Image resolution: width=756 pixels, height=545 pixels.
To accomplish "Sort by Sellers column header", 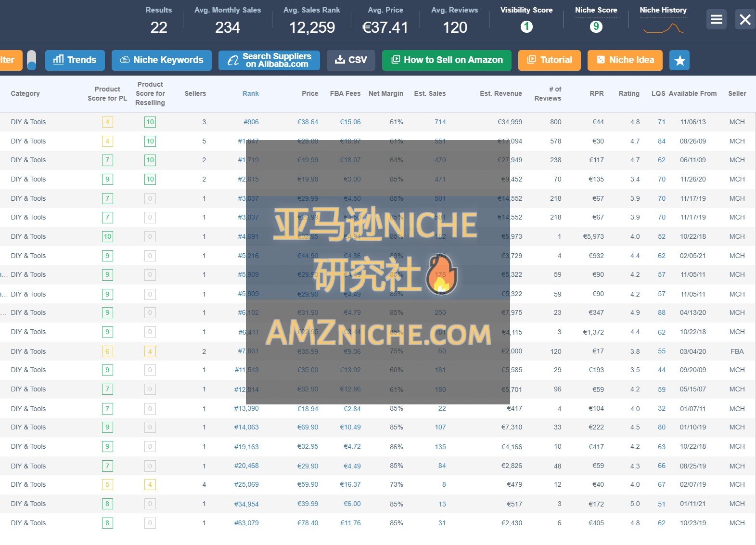I will [195, 93].
